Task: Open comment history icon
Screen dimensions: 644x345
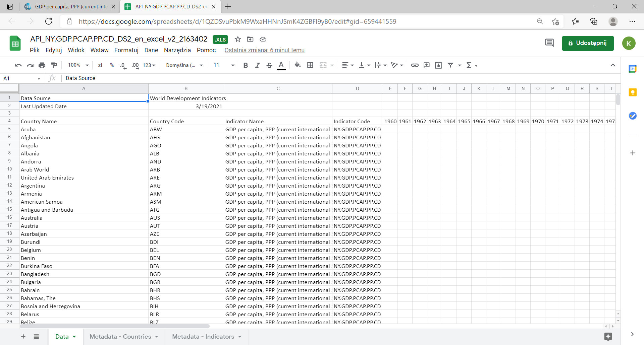Action: pyautogui.click(x=549, y=43)
